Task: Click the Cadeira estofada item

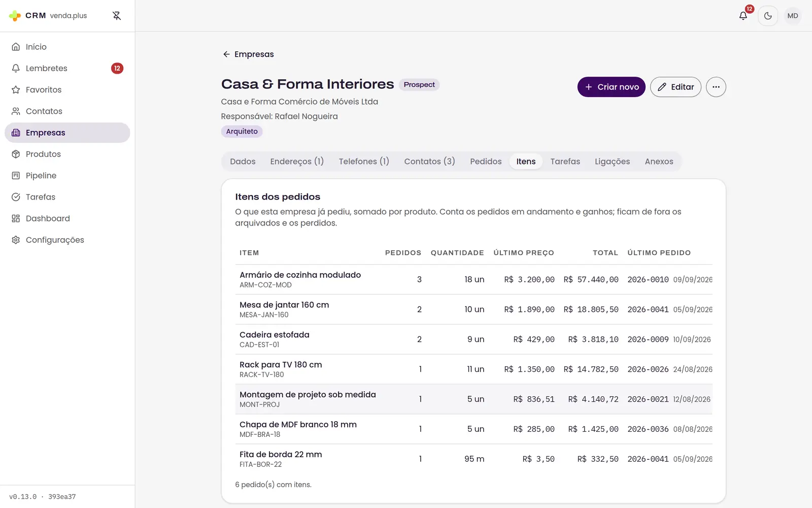Action: [x=274, y=335]
